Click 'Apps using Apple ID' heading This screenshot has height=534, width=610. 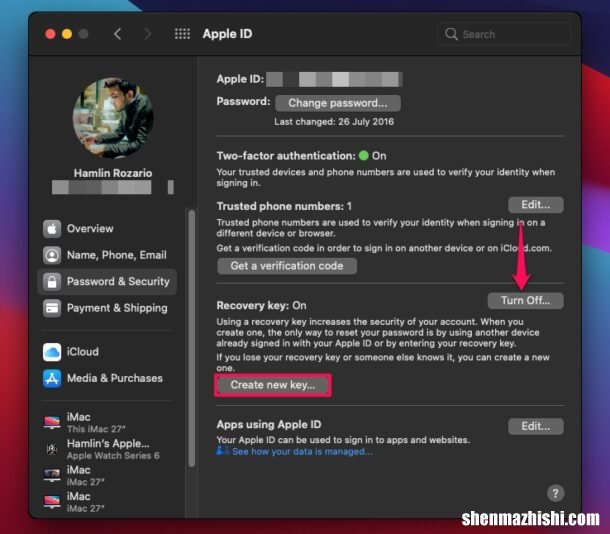point(269,424)
